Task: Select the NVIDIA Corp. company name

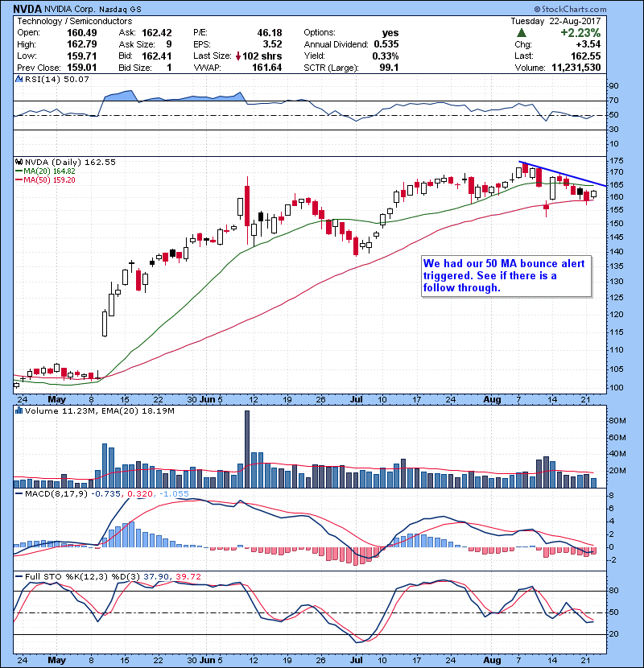Action: pos(70,10)
